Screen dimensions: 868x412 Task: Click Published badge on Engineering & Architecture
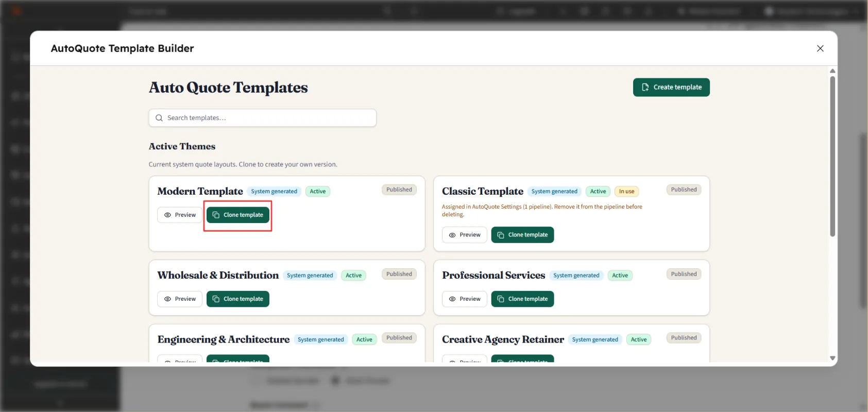point(399,338)
